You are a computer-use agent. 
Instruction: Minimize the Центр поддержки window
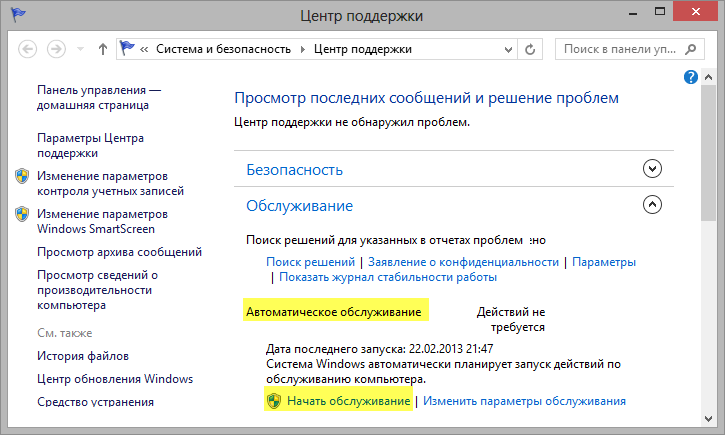pyautogui.click(x=633, y=14)
